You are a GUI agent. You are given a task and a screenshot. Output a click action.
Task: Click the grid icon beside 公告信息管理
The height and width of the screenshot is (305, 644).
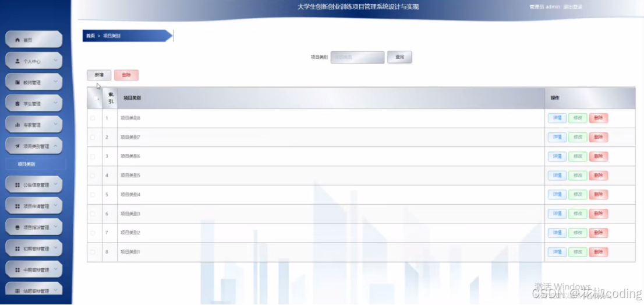(17, 185)
